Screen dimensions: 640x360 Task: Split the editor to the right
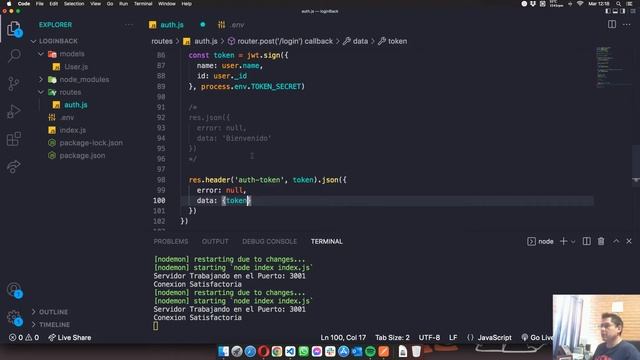tap(612, 24)
